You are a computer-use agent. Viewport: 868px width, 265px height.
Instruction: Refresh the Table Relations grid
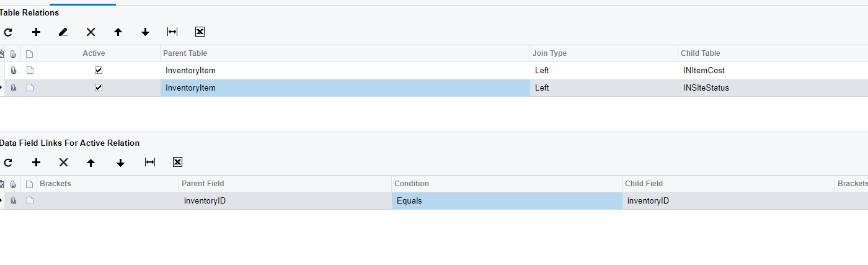[x=8, y=32]
